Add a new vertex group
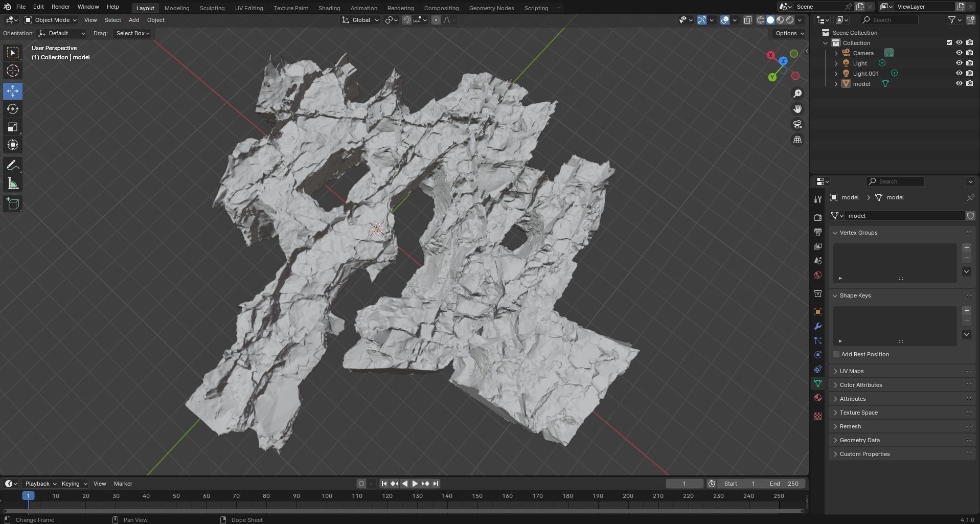The width and height of the screenshot is (980, 524). [966, 248]
